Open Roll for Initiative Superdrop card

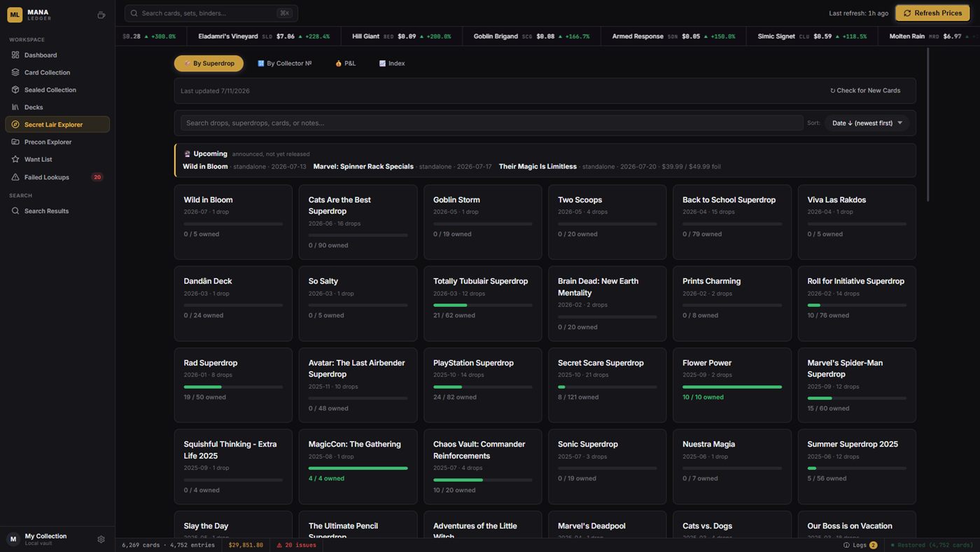coord(857,303)
